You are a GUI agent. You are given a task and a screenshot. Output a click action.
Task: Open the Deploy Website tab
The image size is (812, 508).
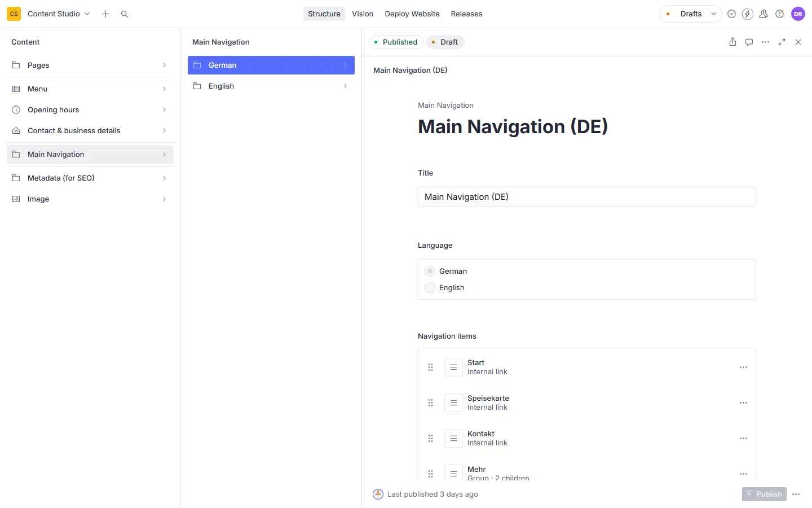click(412, 14)
